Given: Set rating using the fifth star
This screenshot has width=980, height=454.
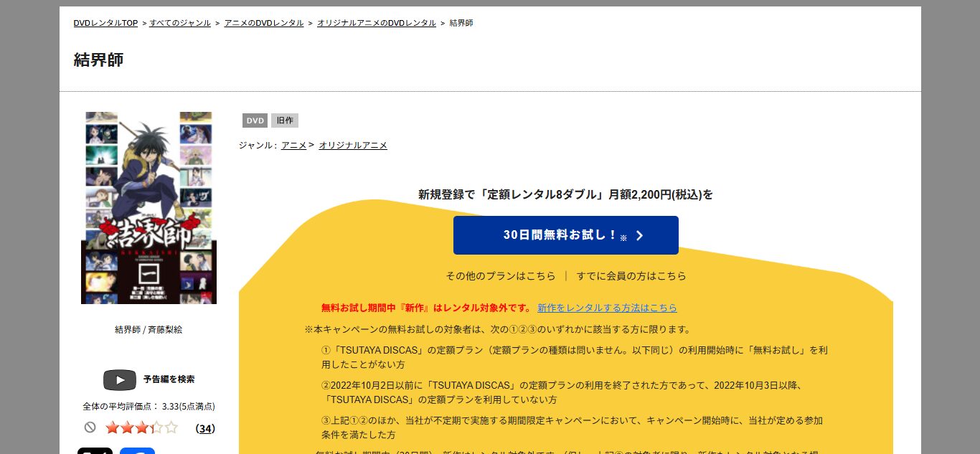Looking at the screenshot, I should click(x=171, y=427).
